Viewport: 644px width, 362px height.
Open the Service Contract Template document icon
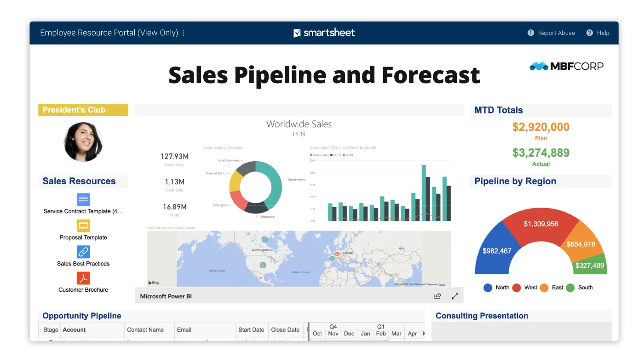83,199
